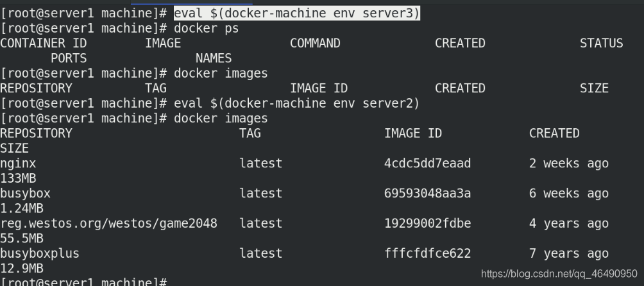Click the busyboxplus repository name
The width and height of the screenshot is (644, 286).
(39, 253)
